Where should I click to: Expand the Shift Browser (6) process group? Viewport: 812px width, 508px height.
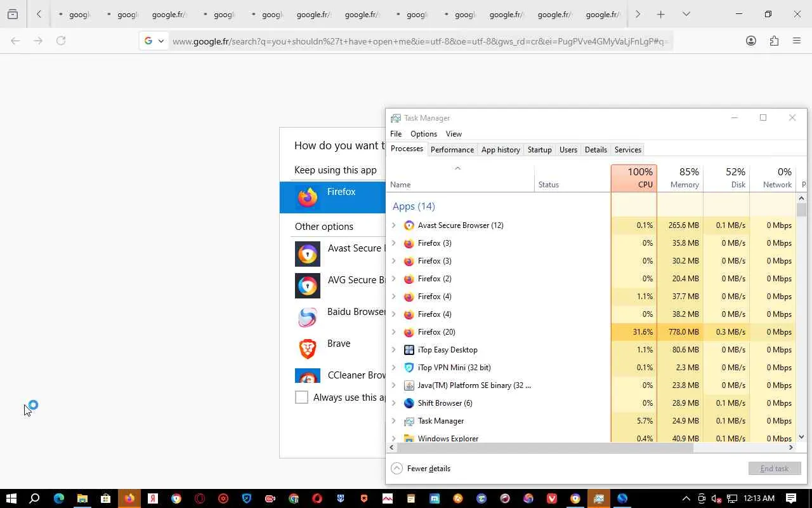[394, 403]
